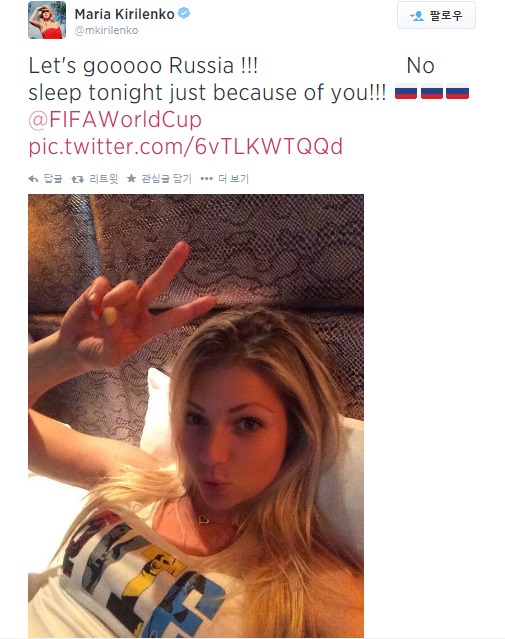505x639 pixels.
Task: Open the attached selfie photo
Action: pos(196,416)
